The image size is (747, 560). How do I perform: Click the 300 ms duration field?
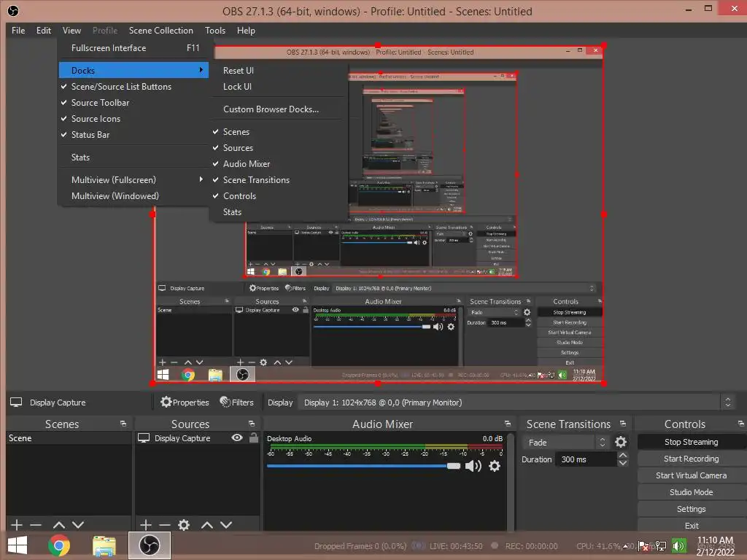(586, 459)
